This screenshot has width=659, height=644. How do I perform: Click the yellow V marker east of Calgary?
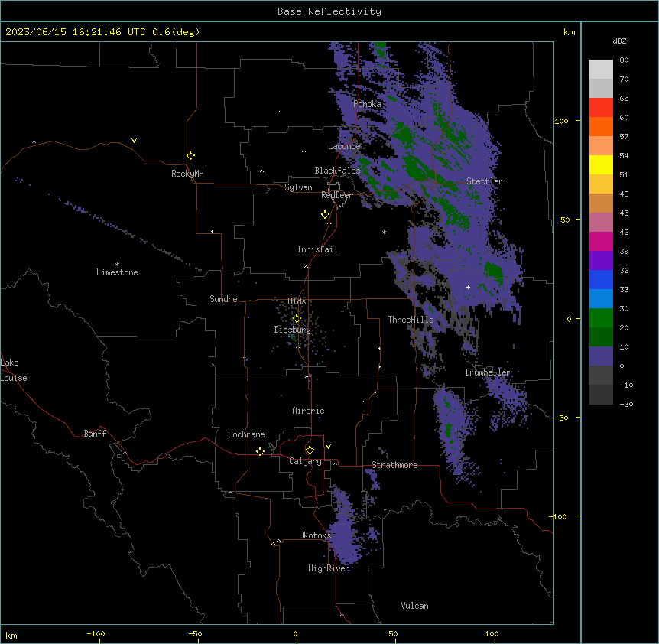[328, 447]
